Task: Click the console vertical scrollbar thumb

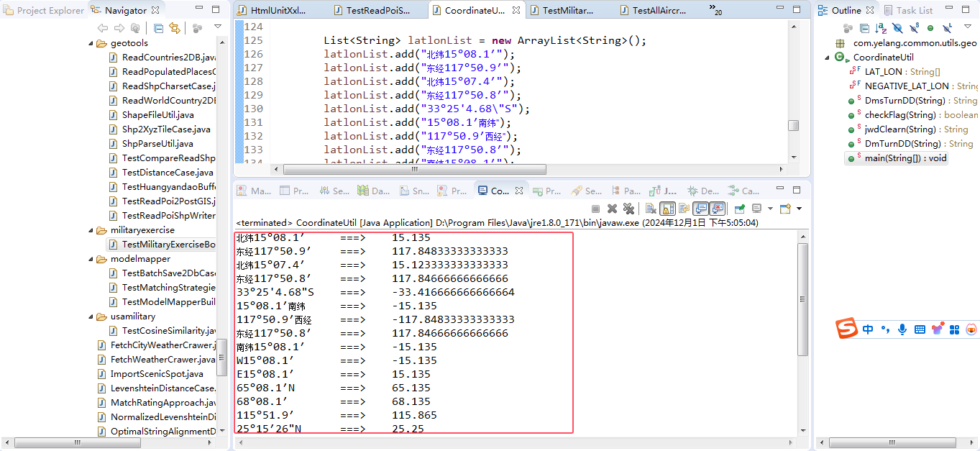Action: [803, 300]
